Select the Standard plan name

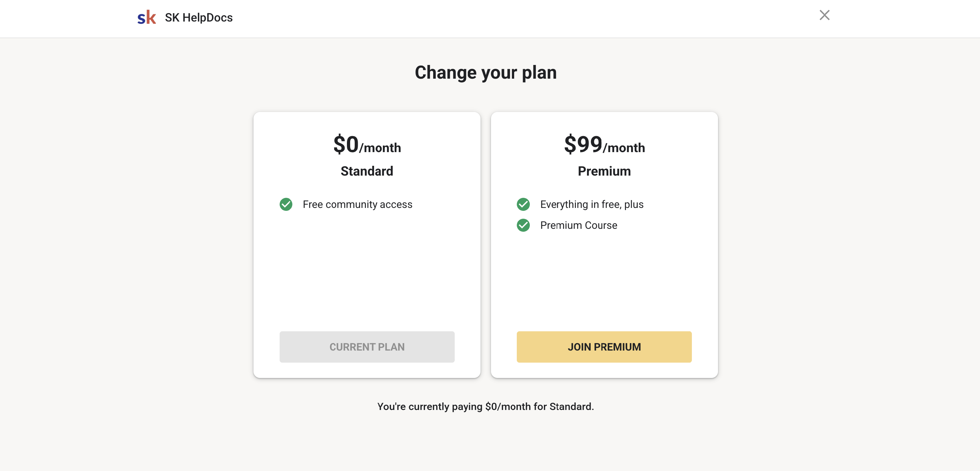367,171
